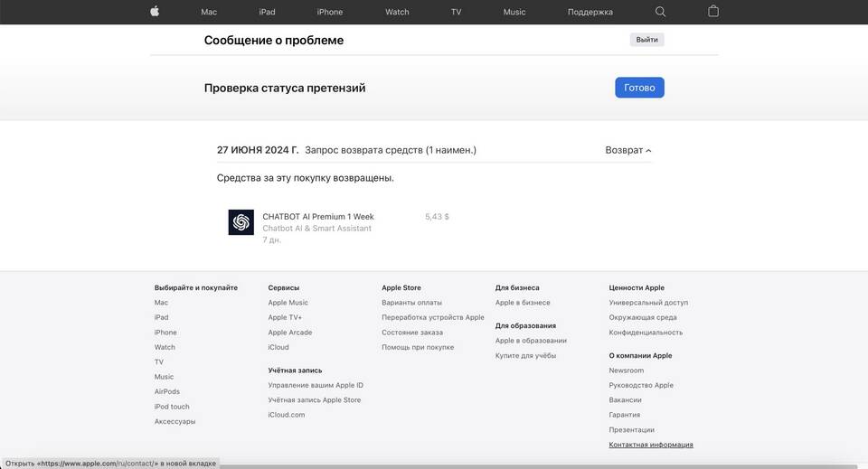Open Окружающая среда footer link
This screenshot has width=868, height=469.
[643, 317]
